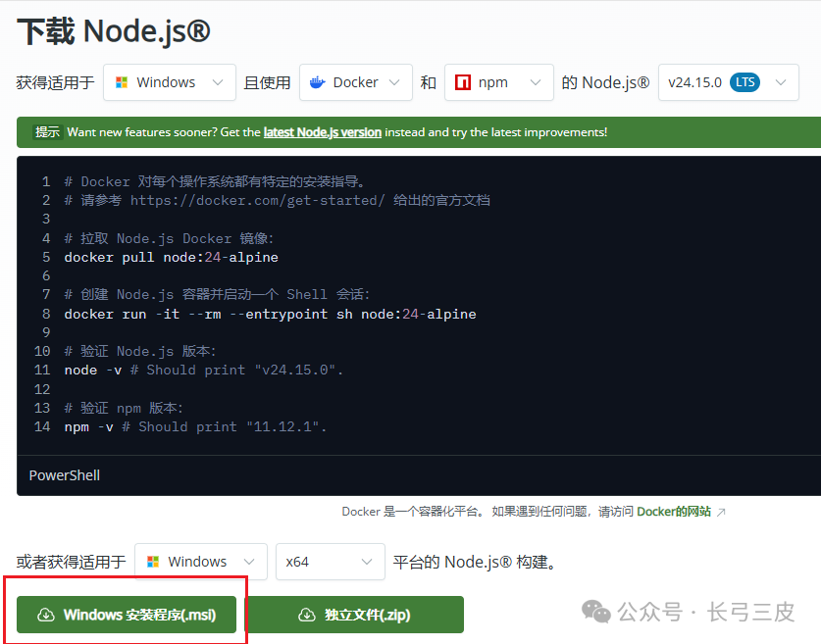Click the chevron on the version dropdown
The height and width of the screenshot is (644, 821).
(781, 82)
